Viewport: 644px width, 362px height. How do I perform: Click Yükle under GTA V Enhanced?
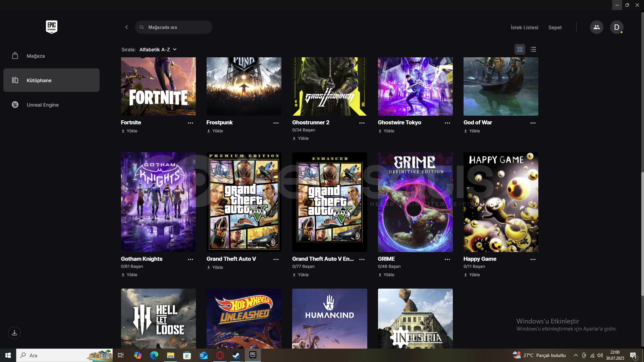[301, 275]
